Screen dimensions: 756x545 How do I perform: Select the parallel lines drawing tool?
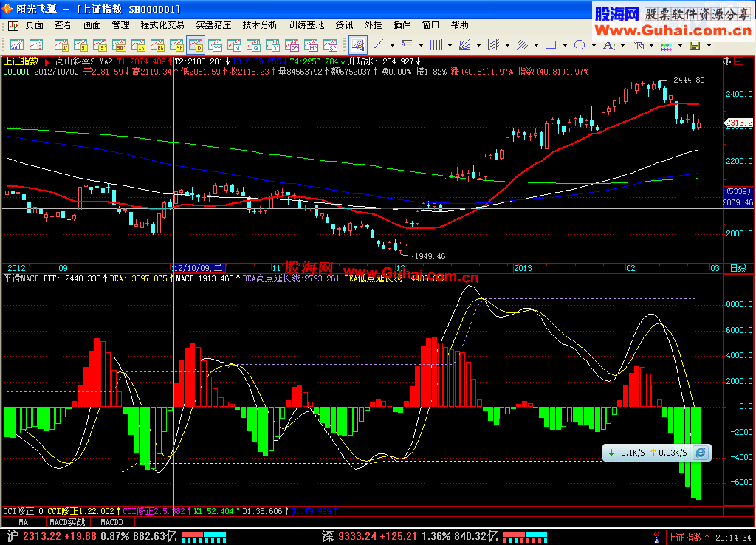pos(522,45)
